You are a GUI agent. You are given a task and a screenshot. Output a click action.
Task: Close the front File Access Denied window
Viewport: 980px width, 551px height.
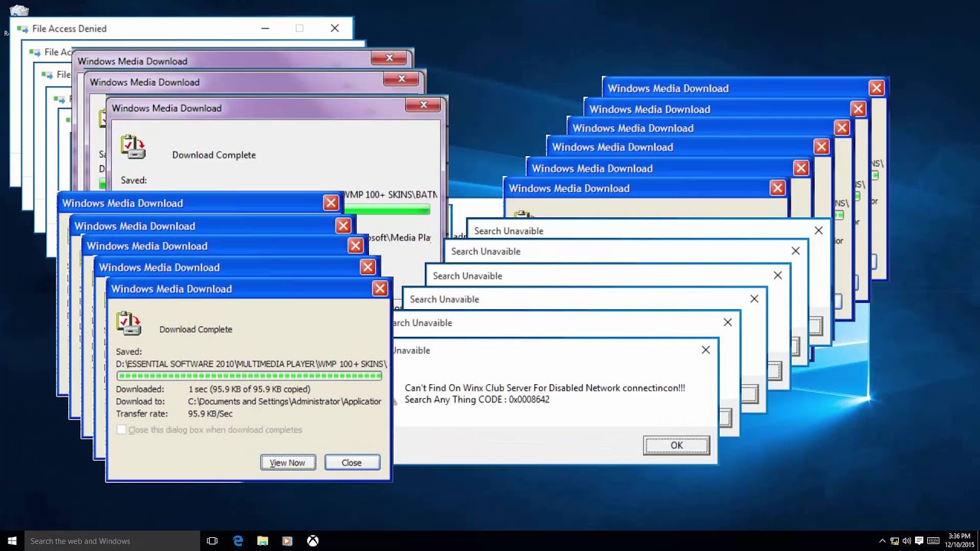[335, 28]
